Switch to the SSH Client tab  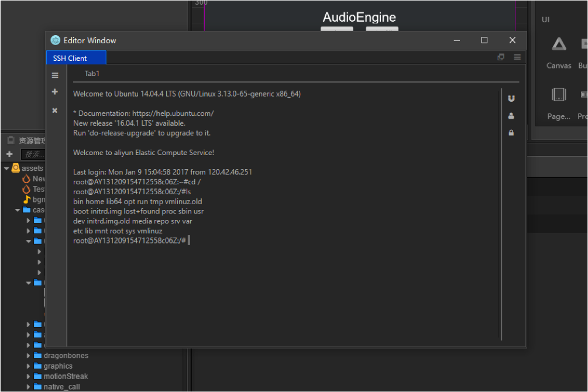(x=76, y=58)
